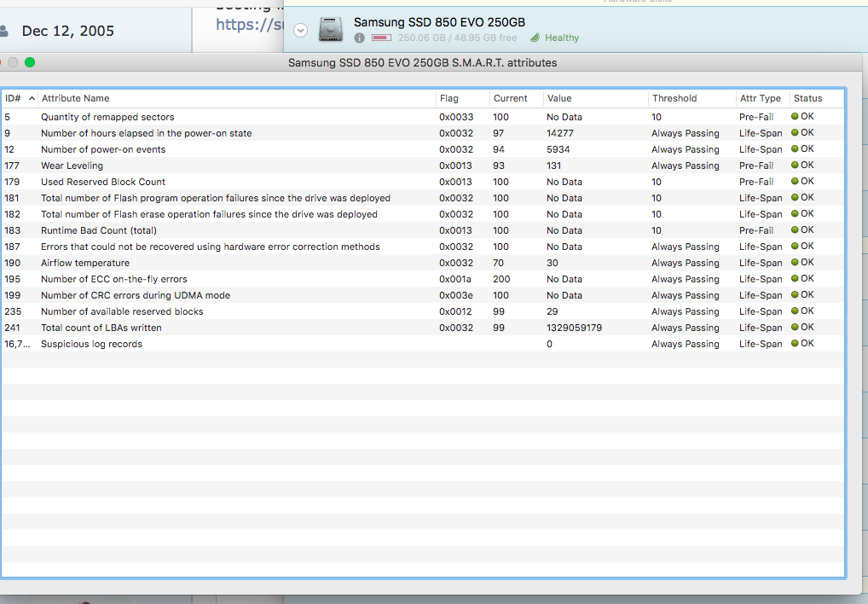
Task: Click the flag 0x001a cell
Action: (x=455, y=279)
